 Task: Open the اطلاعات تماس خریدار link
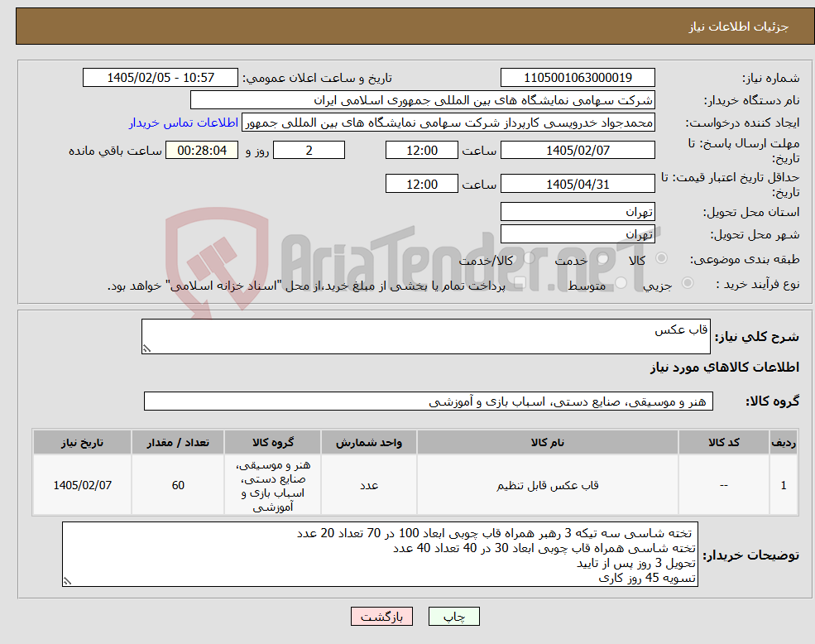click(184, 123)
